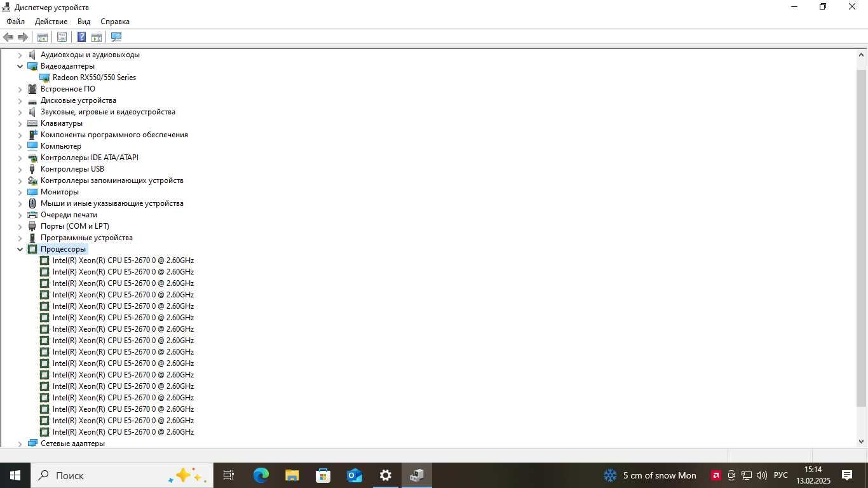Image resolution: width=868 pixels, height=488 pixels.
Task: Click the scrollbar up arrow
Action: coord(862,55)
